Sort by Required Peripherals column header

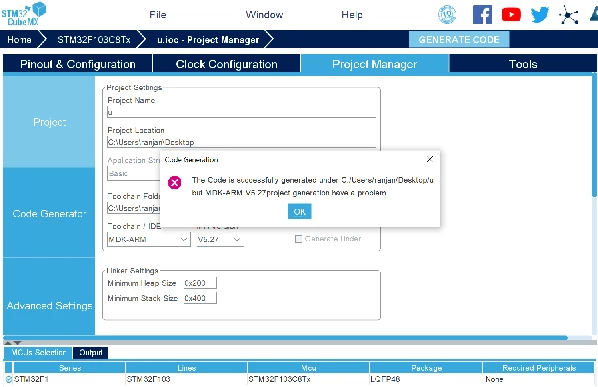[539, 368]
